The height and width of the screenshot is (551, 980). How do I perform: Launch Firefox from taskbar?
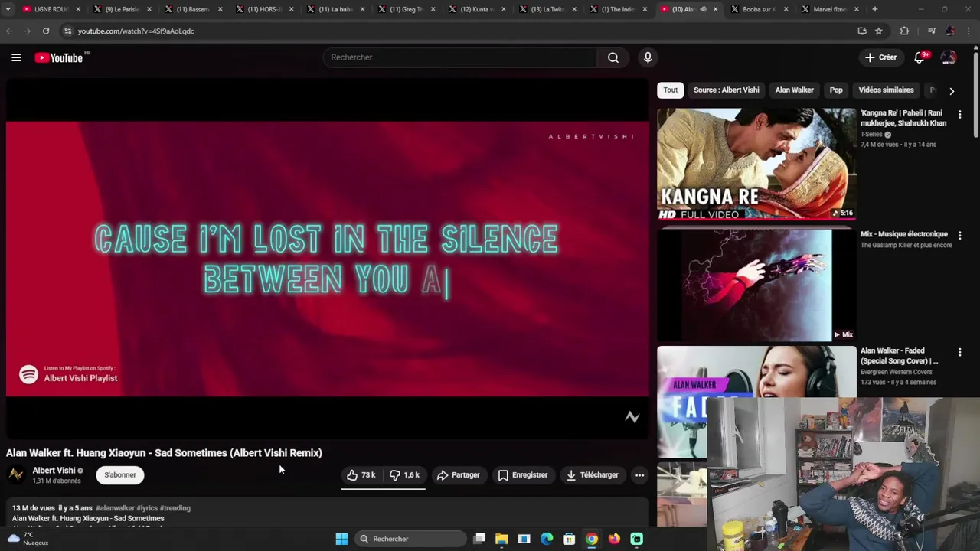click(x=614, y=539)
